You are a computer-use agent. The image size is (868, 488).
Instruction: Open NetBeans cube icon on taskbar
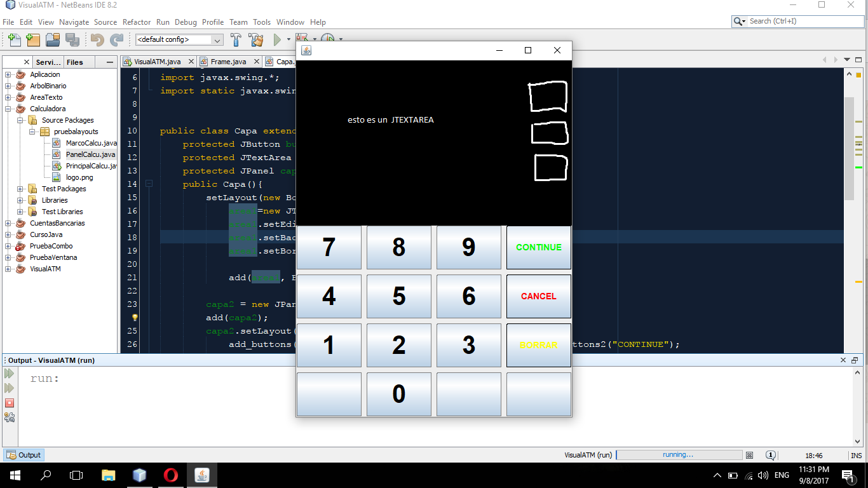139,475
